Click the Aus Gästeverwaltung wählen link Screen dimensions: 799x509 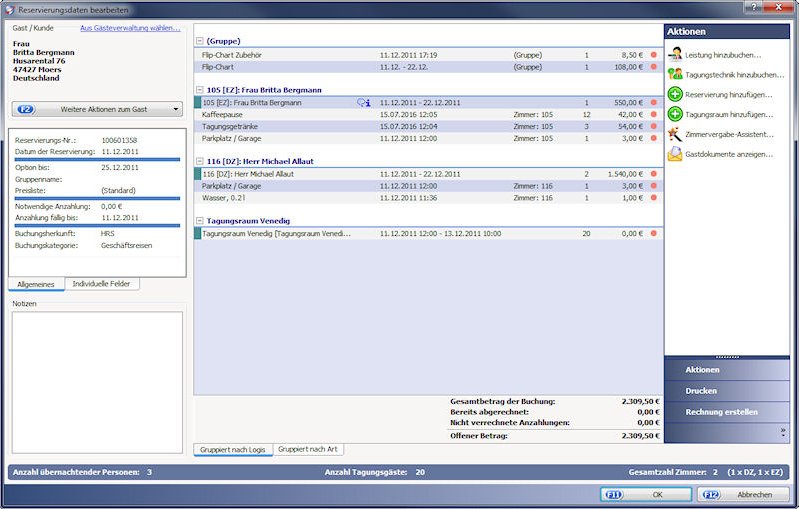tap(130, 28)
